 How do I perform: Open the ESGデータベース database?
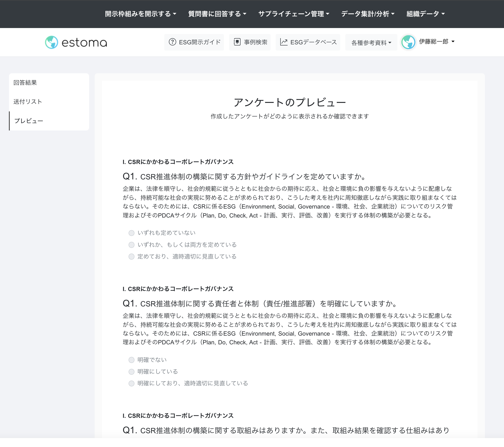308,42
